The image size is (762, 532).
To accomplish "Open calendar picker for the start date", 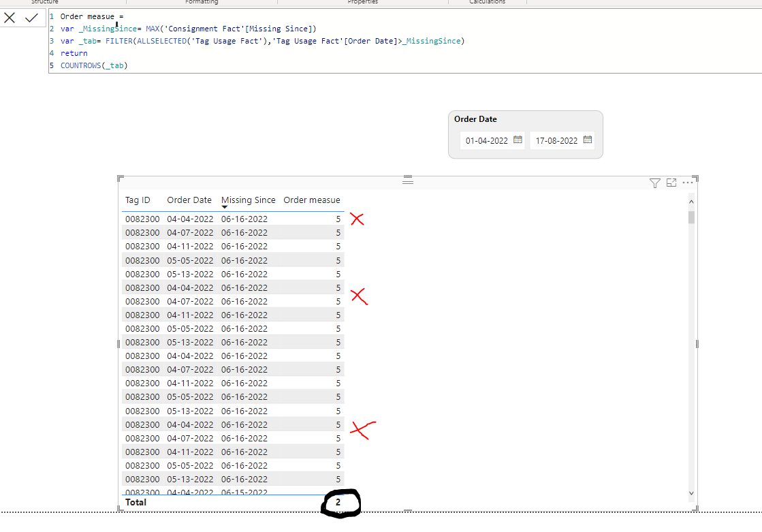I will (518, 140).
